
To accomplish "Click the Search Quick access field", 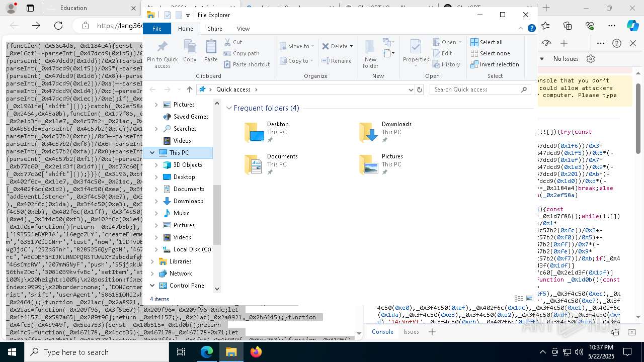I will [480, 89].
